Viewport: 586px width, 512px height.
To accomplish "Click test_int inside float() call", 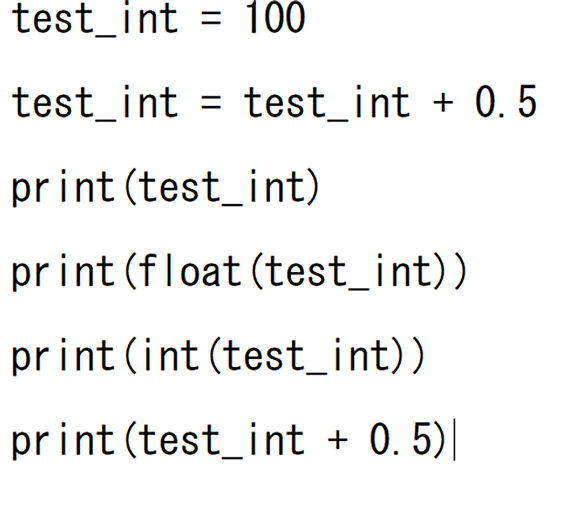I will (x=349, y=272).
